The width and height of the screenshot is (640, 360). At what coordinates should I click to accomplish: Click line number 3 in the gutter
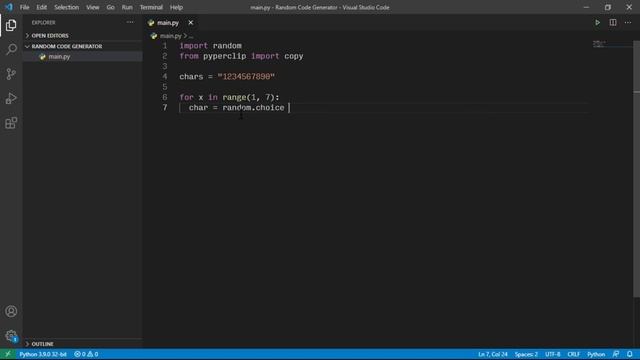coord(164,67)
